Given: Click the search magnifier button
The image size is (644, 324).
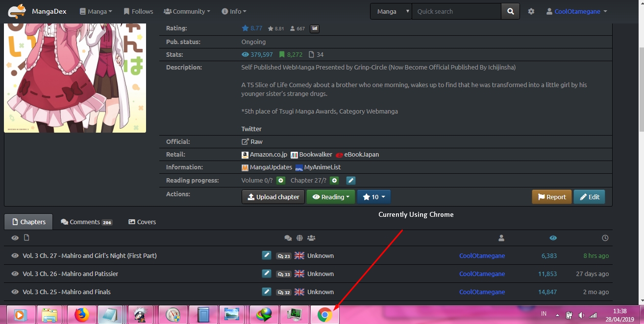Looking at the screenshot, I should (510, 11).
